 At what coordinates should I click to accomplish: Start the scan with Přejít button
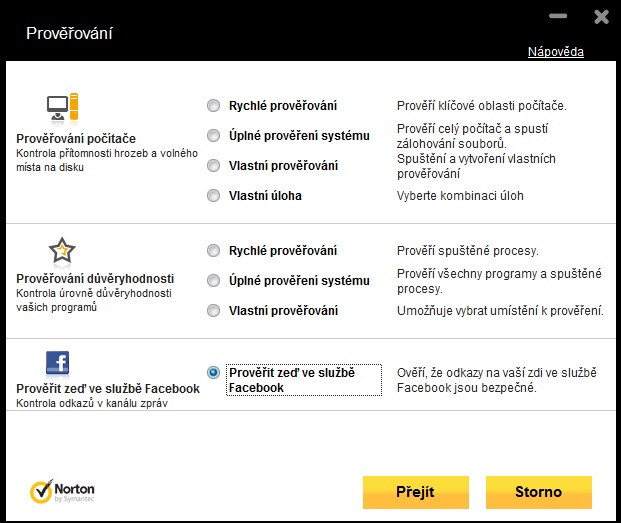click(415, 492)
